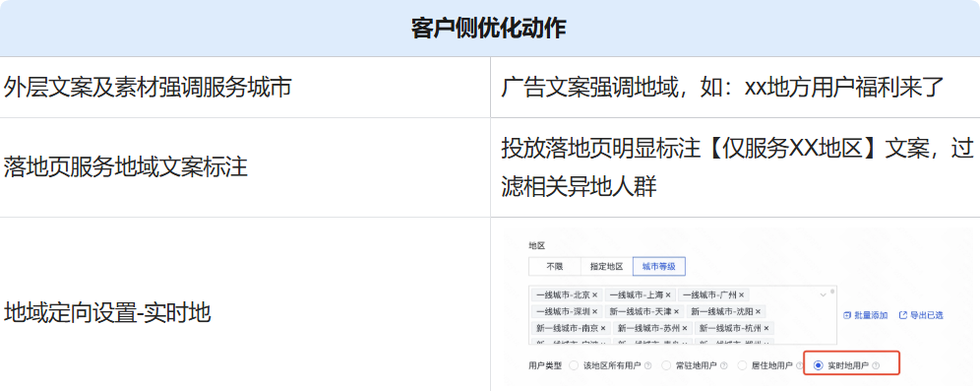Remove the 一线城市-广州 tag
The height and width of the screenshot is (391, 980).
741,294
